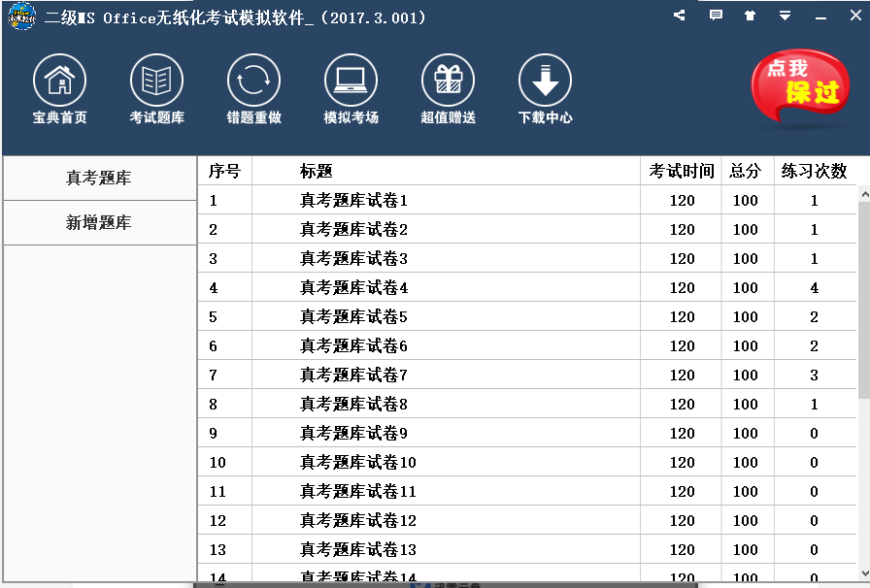Open the title bar dropdown menu arrow
This screenshot has height=588, width=870.
785,16
